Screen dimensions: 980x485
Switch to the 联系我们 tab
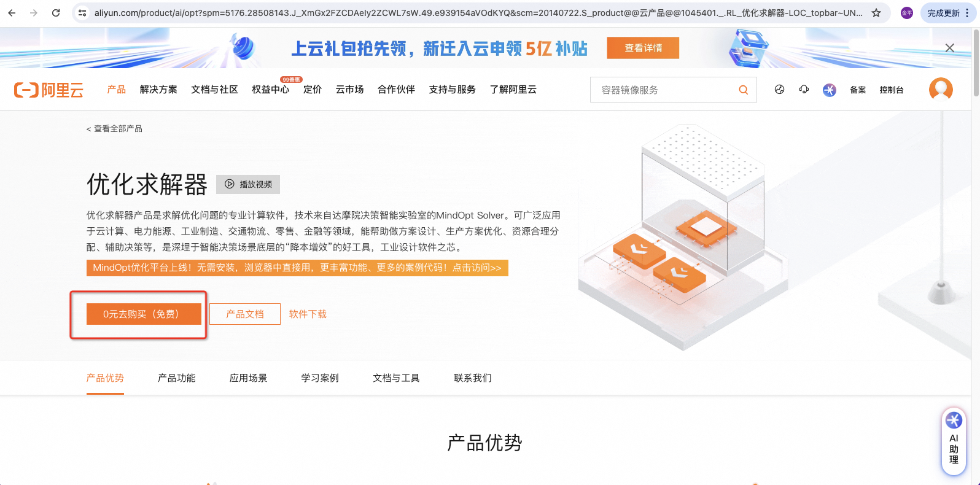[473, 378]
